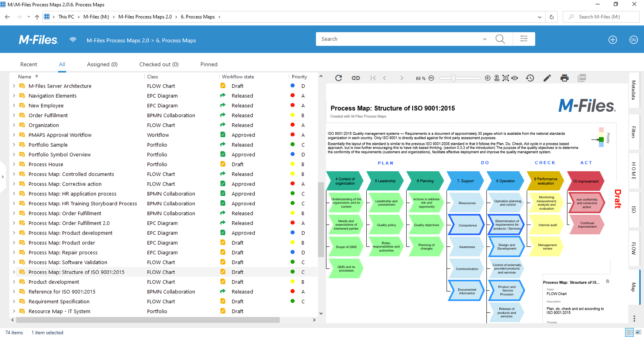The width and height of the screenshot is (644, 337).
Task: Switch to the Assigned (0) tab
Action: pyautogui.click(x=102, y=64)
